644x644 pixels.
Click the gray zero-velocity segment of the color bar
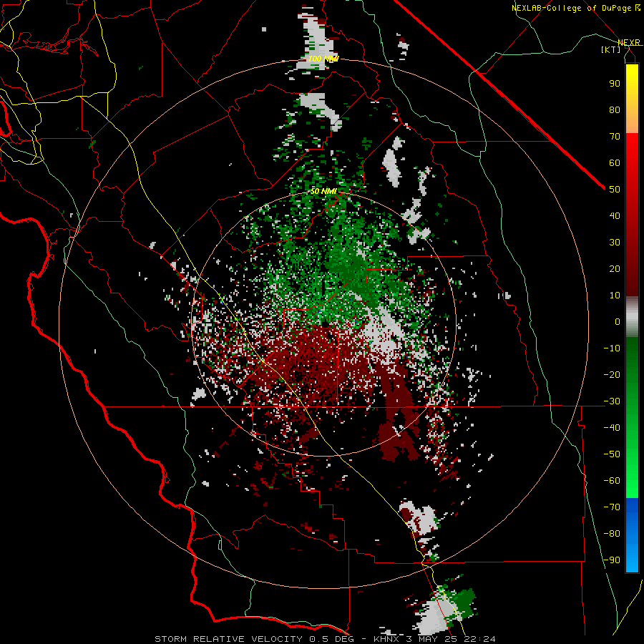(x=632, y=317)
